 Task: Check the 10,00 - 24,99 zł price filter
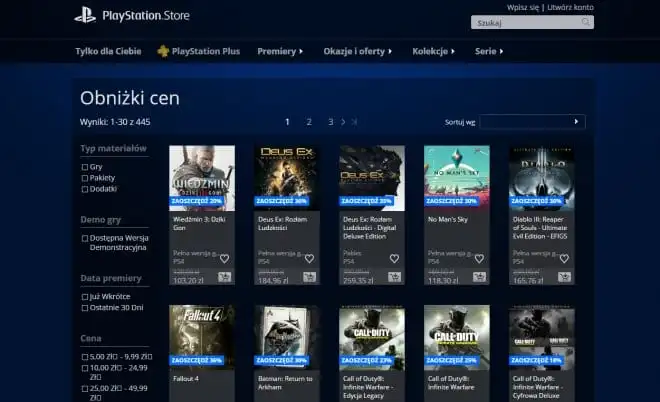point(85,368)
